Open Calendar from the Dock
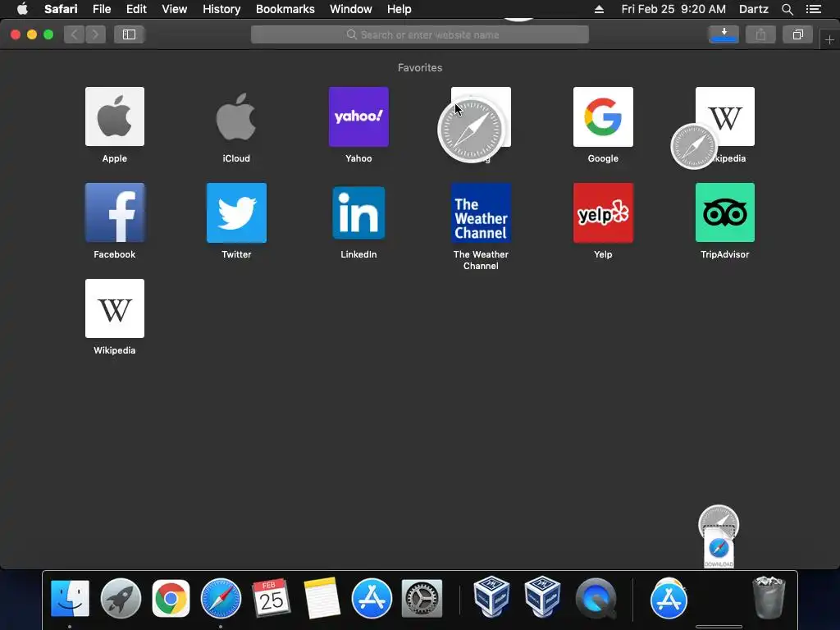The image size is (840, 630). (x=271, y=598)
